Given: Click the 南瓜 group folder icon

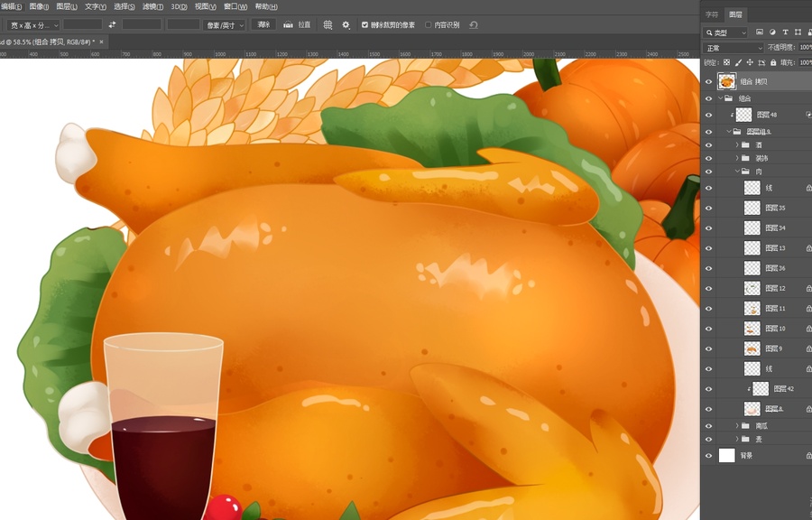Looking at the screenshot, I should [745, 426].
